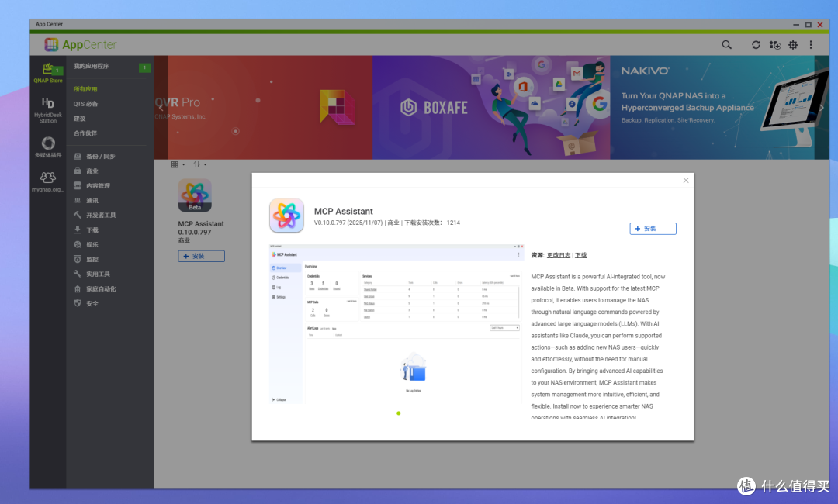838x504 pixels.
Task: Open Utilities category
Action: pos(92,274)
